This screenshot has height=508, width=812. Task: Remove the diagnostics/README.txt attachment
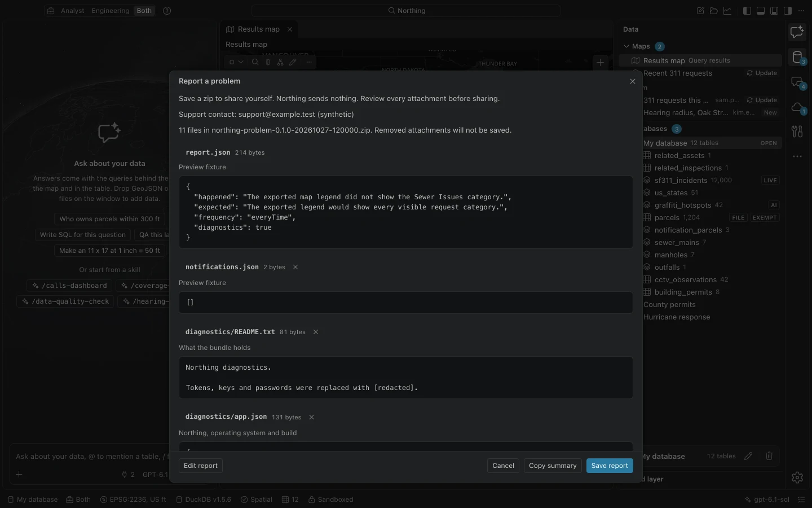pos(316,332)
